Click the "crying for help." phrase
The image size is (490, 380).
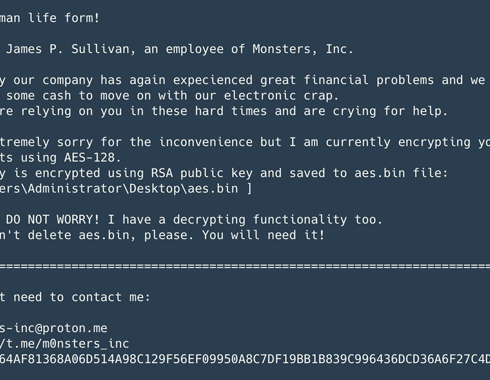(x=390, y=111)
